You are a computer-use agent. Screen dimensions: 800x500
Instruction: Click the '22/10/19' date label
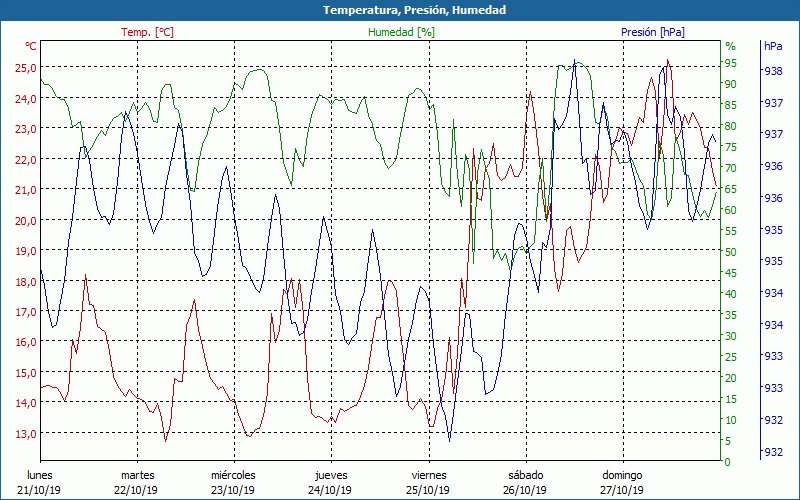click(x=136, y=490)
